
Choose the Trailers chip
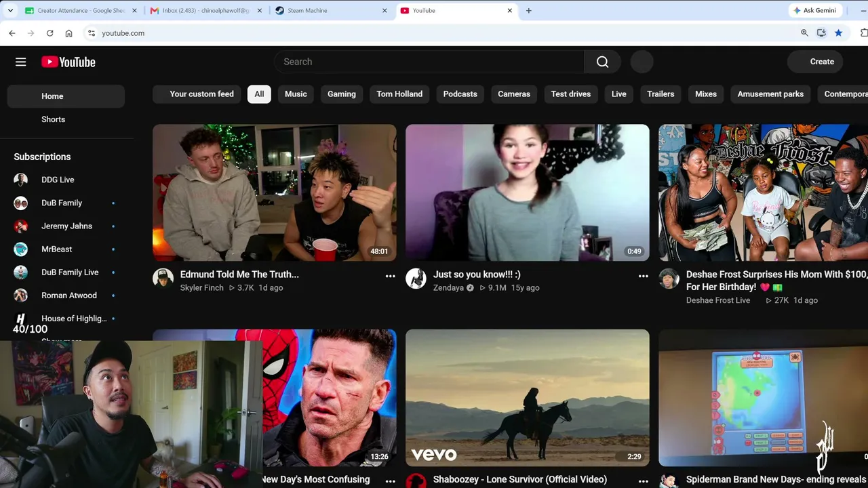coord(660,94)
